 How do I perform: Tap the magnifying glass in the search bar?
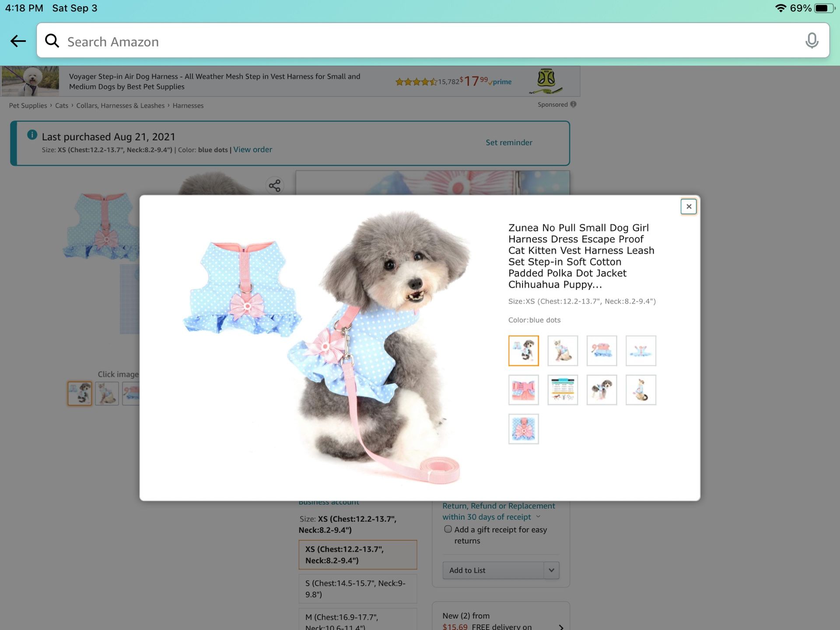(x=52, y=41)
